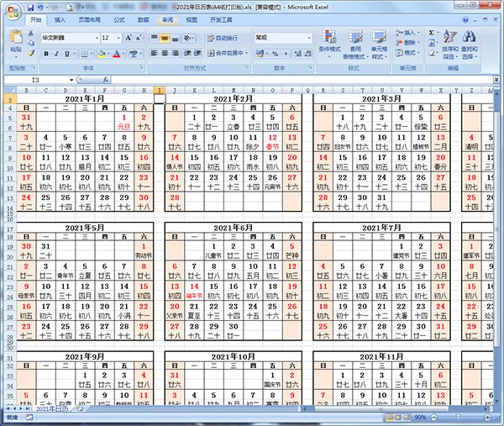Click the Decrease Decimal icon
Image resolution: width=504 pixels, height=426 pixels.
tap(308, 54)
